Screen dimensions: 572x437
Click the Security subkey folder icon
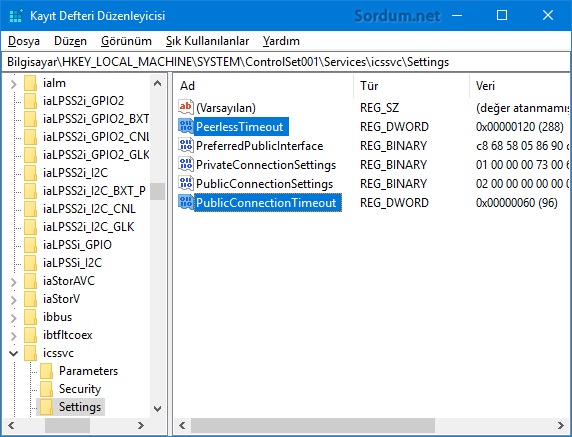pos(46,389)
